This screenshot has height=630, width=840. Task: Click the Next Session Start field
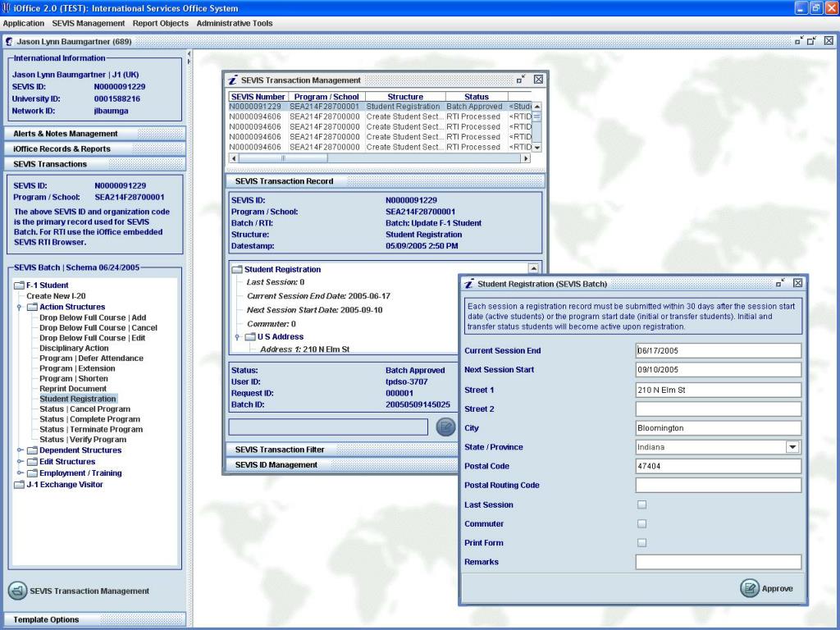coord(718,370)
